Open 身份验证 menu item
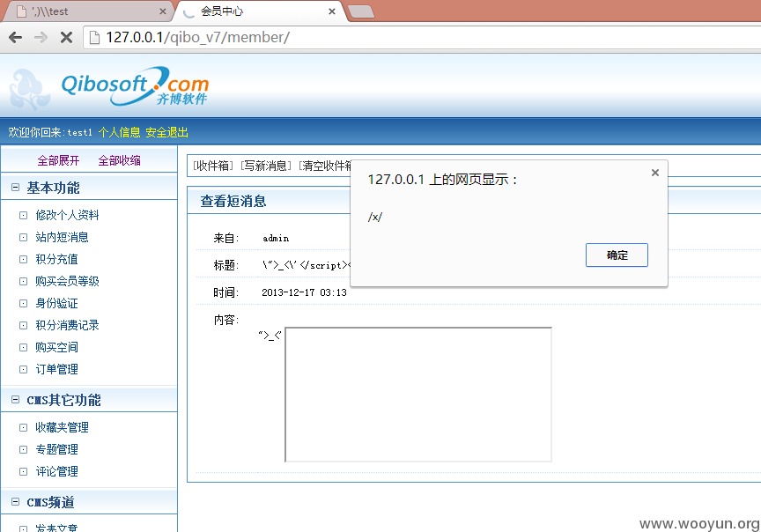The width and height of the screenshot is (761, 532). (x=56, y=303)
